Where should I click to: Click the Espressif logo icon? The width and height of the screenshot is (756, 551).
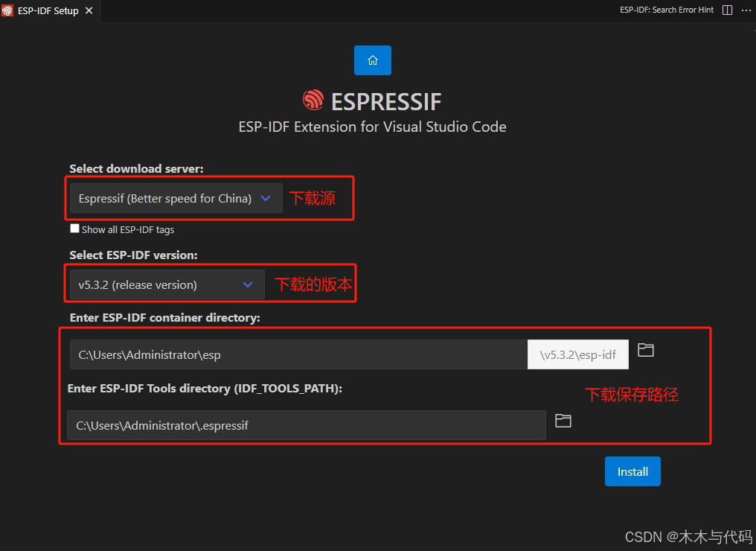coord(313,101)
